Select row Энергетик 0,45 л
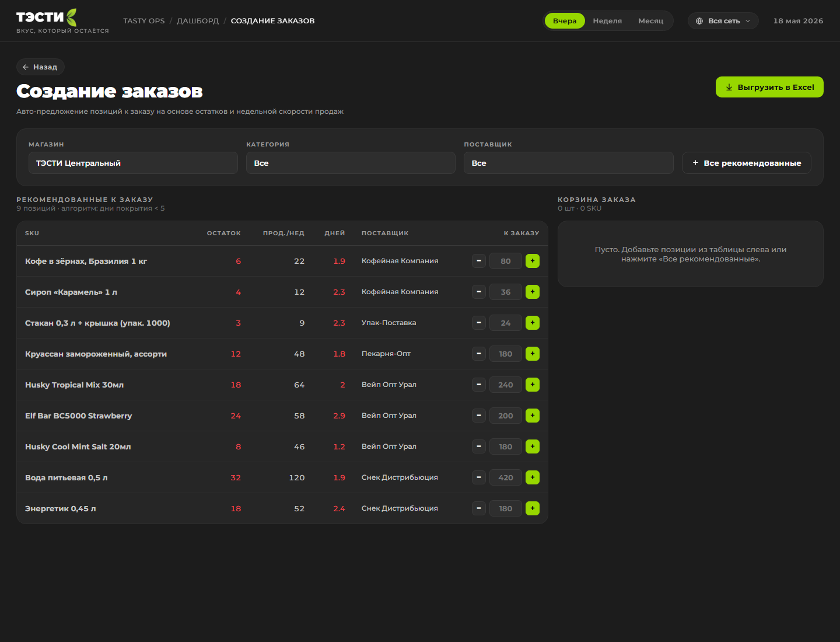The height and width of the screenshot is (642, 840). tap(282, 508)
